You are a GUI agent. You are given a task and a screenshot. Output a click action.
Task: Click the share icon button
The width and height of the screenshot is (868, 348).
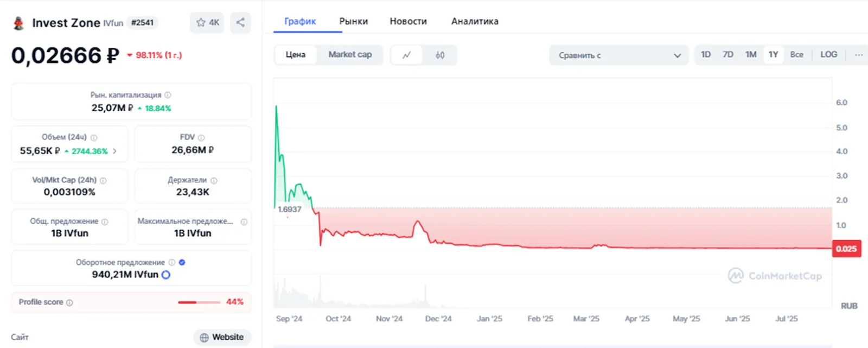(240, 23)
